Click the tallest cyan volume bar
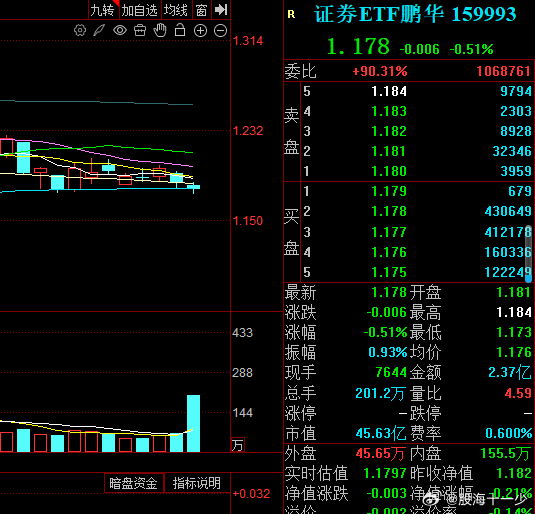Viewport: 535px width, 514px height. click(193, 424)
